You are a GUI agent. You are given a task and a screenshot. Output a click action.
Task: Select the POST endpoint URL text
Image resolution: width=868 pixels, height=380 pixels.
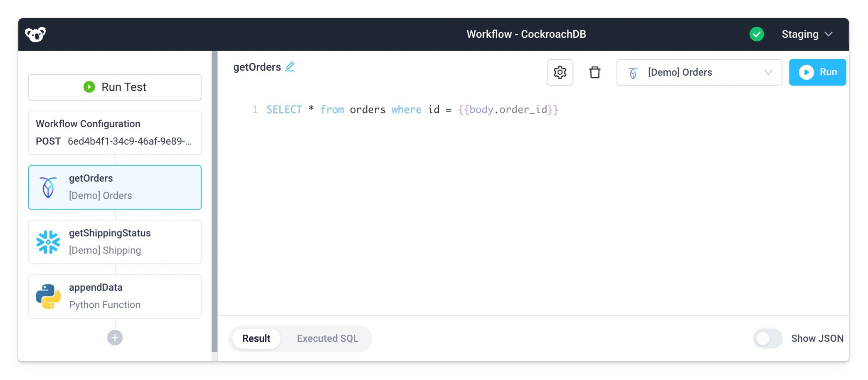click(x=129, y=141)
